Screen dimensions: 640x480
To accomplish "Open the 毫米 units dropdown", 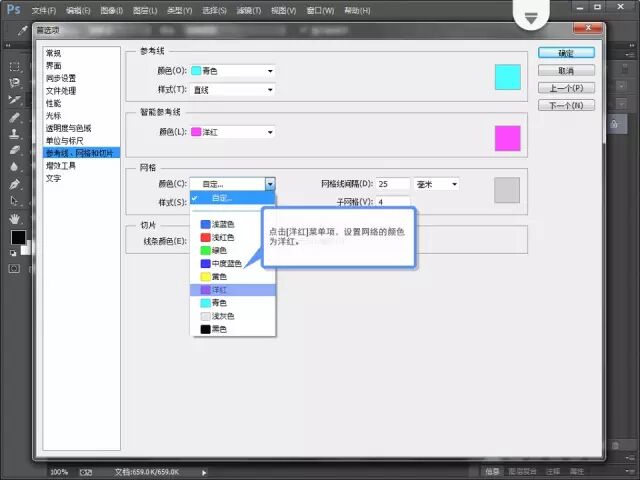I will click(x=436, y=184).
